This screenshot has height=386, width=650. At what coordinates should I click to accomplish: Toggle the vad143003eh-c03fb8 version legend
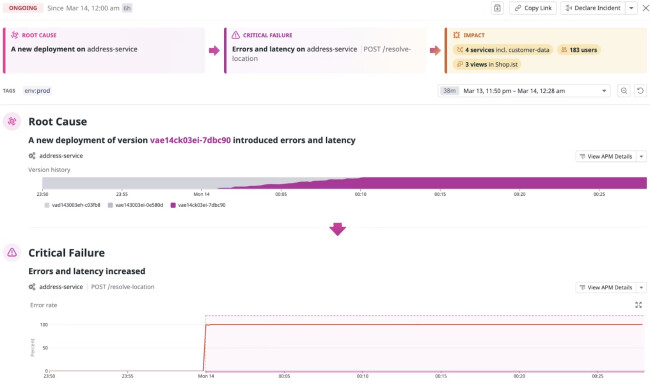click(x=72, y=205)
